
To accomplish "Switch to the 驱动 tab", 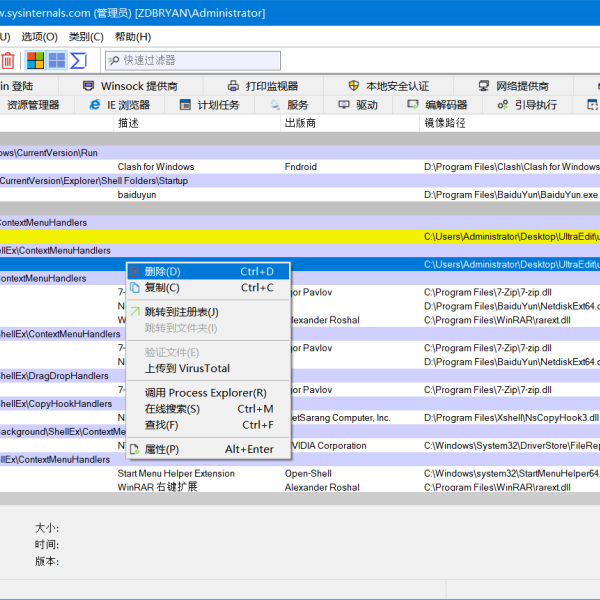I will coord(358,105).
